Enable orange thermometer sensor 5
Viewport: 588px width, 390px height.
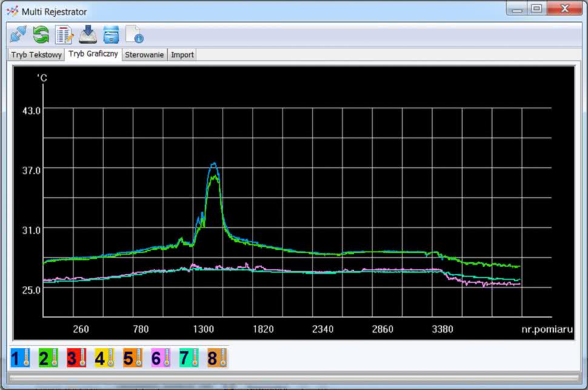coord(133,358)
